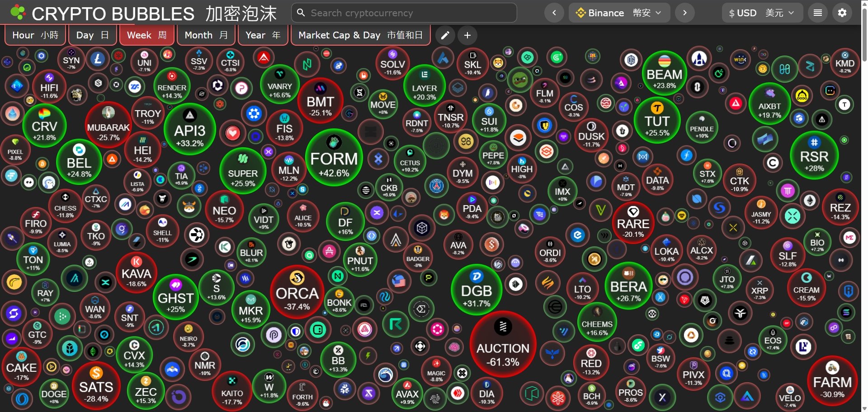Select the SLF -12.8% bubble
Viewport: 868px width, 412px height.
pyautogui.click(x=788, y=255)
